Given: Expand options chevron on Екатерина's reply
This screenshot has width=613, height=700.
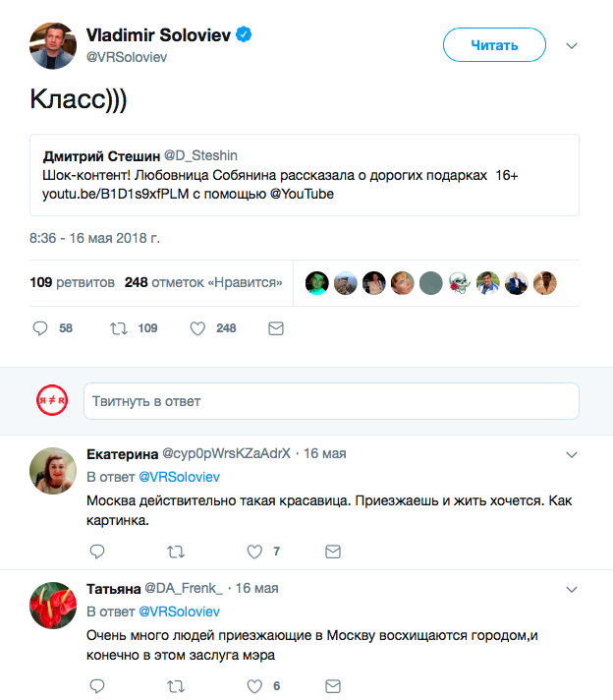Looking at the screenshot, I should [x=572, y=455].
